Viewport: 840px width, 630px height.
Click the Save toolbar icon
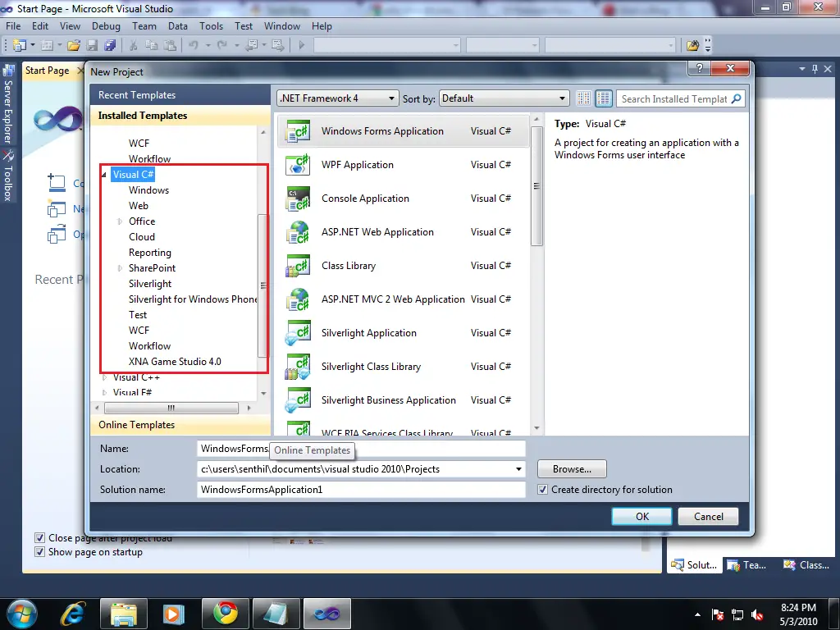92,46
